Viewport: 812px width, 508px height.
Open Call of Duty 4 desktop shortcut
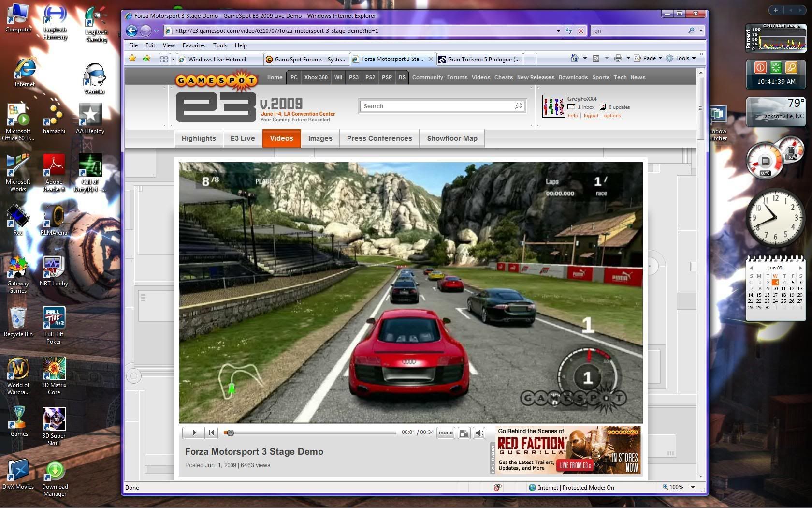pos(90,173)
